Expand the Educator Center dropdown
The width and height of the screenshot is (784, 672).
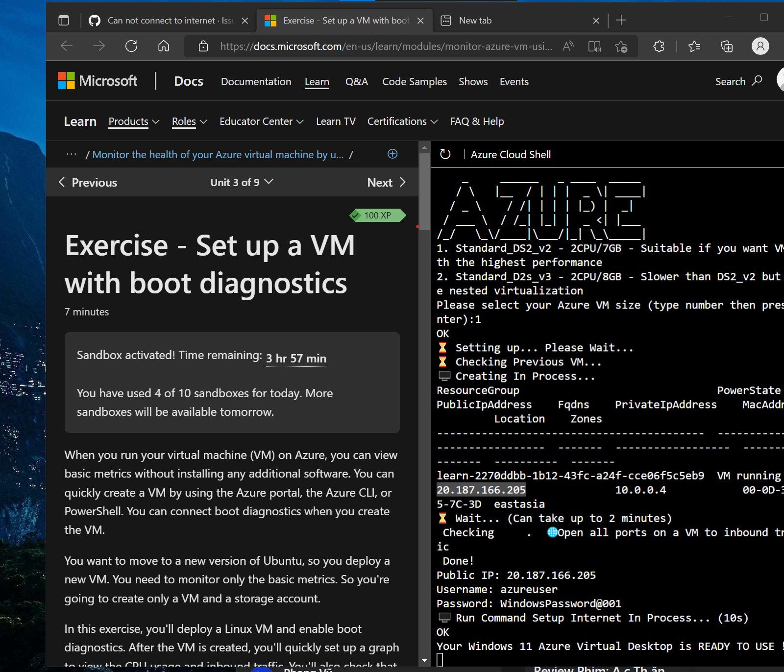pyautogui.click(x=262, y=121)
